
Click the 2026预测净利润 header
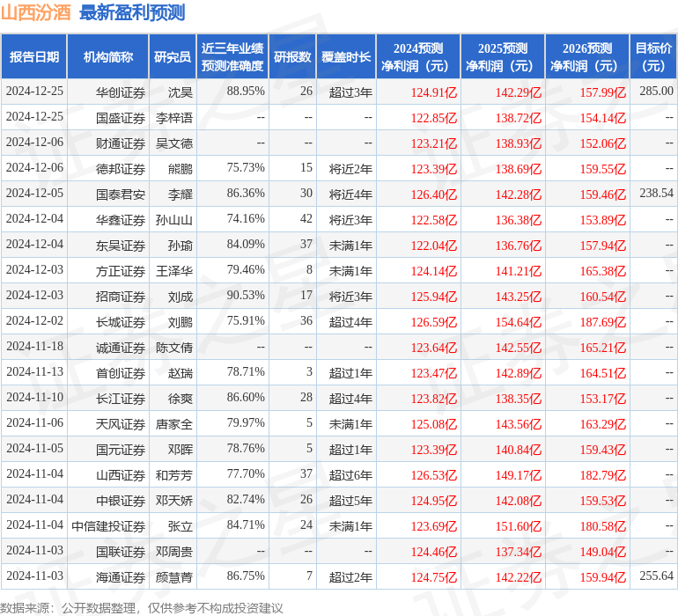click(x=587, y=56)
